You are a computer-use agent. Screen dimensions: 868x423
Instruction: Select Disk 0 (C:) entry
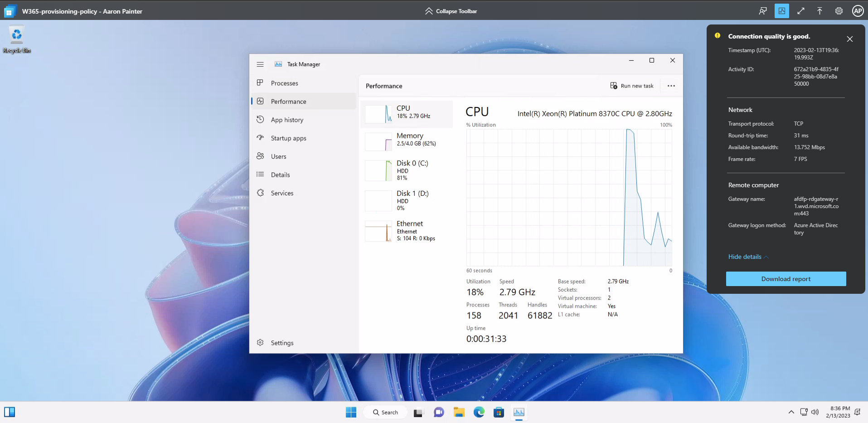point(407,170)
